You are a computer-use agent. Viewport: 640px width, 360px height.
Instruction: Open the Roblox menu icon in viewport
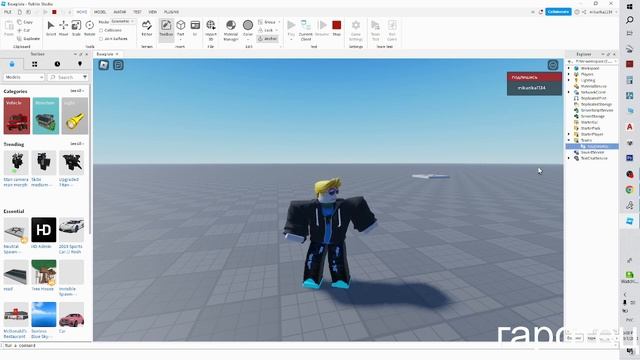(104, 65)
